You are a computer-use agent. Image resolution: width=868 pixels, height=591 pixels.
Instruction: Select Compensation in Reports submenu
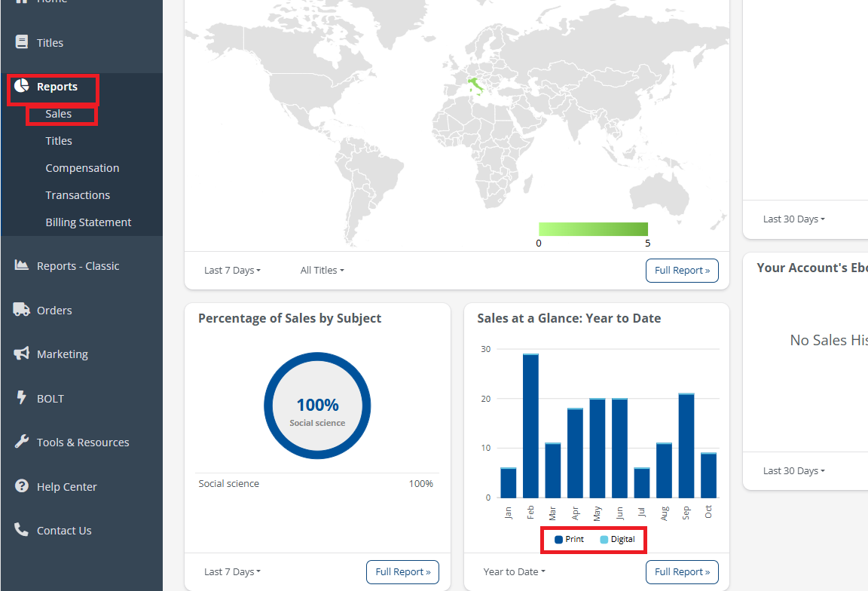point(82,168)
